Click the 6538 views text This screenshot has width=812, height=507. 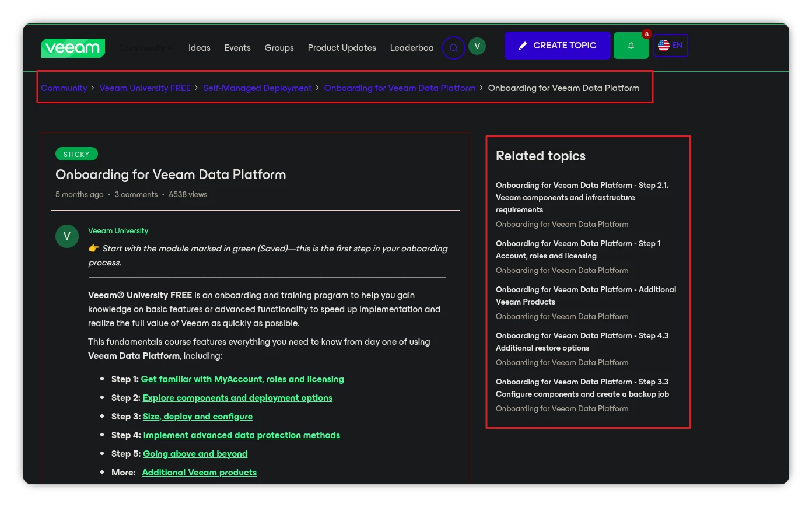point(188,195)
